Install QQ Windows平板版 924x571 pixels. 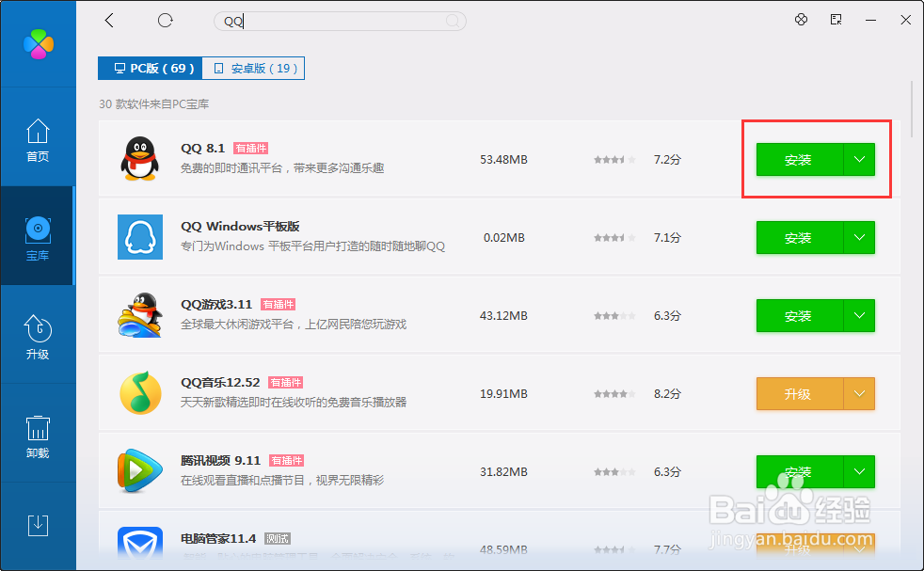[798, 237]
